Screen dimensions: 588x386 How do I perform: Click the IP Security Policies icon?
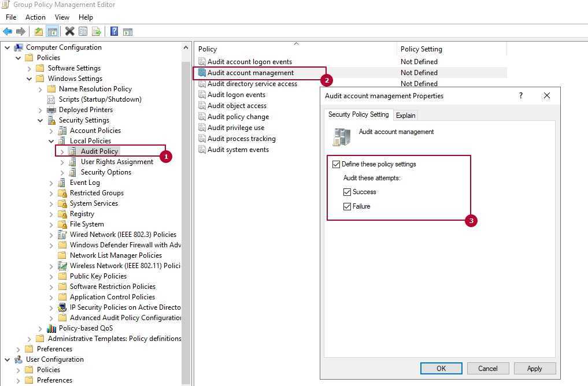tap(62, 307)
